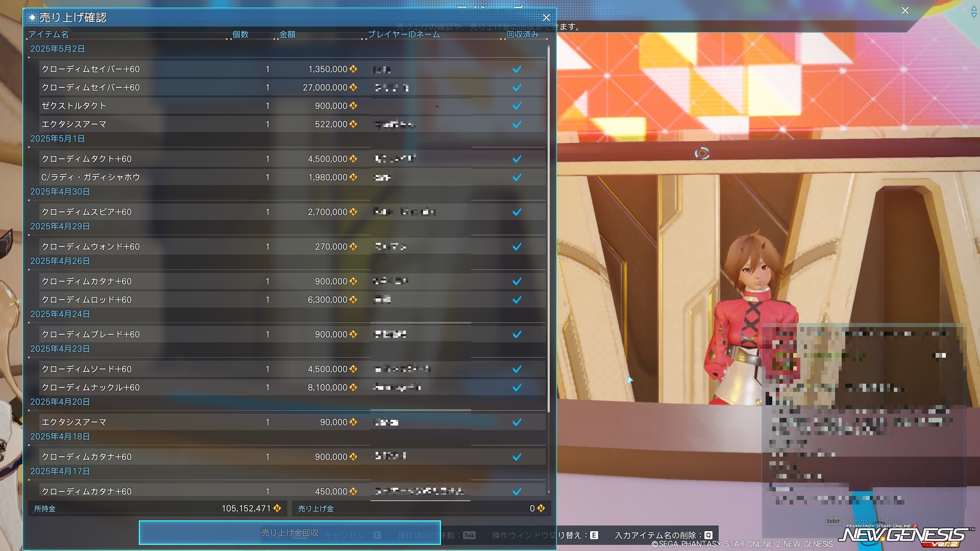Screen dimensions: 980x551
Task: Click collected checkmark for C/ラディ・ガディシャホウ row
Action: (517, 177)
